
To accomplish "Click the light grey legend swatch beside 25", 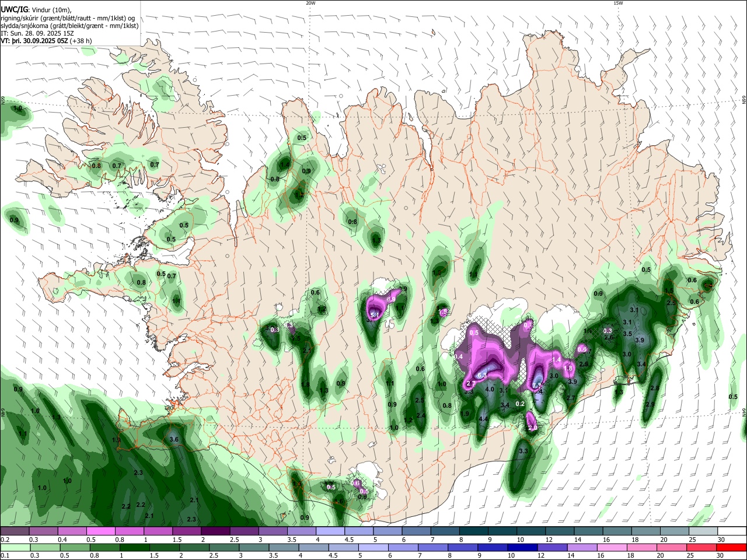I will click(x=703, y=531).
